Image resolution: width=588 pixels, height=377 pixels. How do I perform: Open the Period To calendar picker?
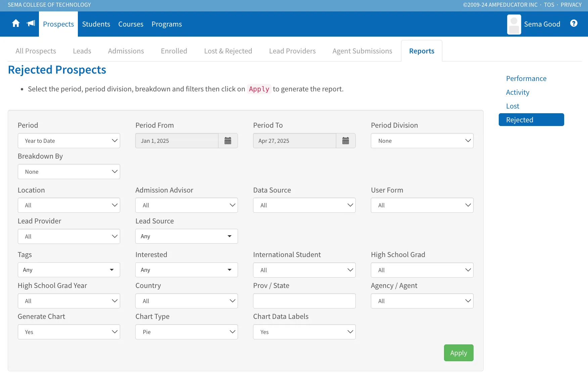point(346,141)
